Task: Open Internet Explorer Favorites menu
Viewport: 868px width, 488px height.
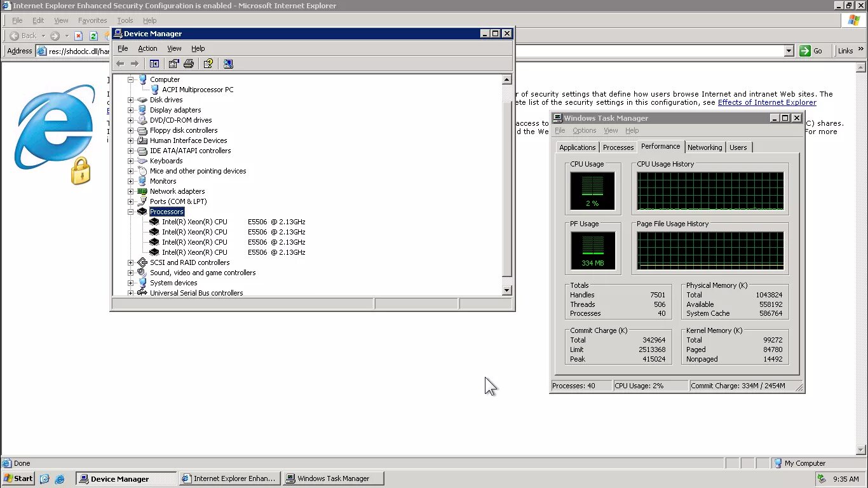Action: tap(93, 20)
